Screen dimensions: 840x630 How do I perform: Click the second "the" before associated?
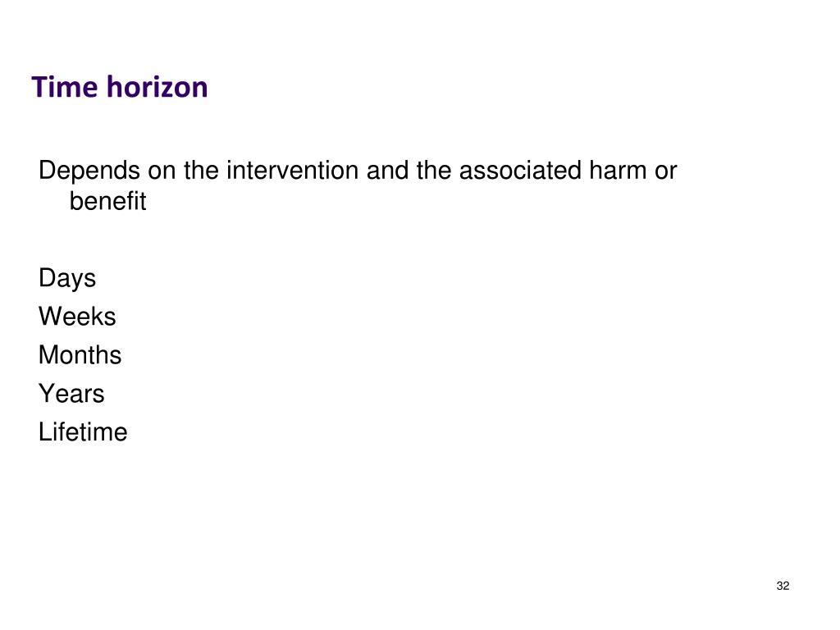(434, 171)
